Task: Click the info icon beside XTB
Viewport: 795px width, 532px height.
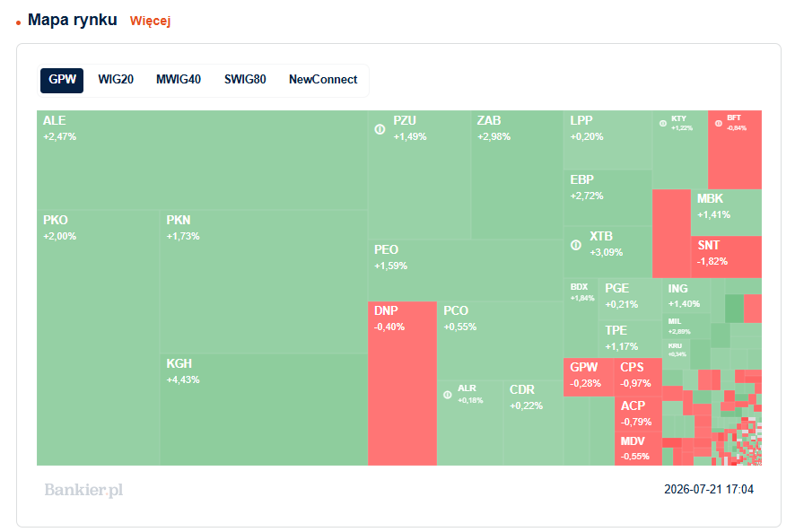Action: tap(576, 245)
